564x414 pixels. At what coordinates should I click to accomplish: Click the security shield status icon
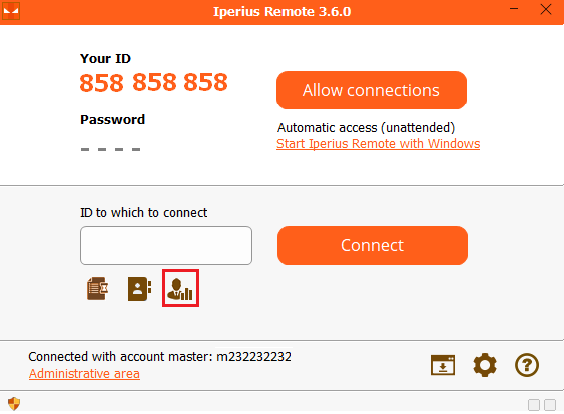(x=14, y=404)
